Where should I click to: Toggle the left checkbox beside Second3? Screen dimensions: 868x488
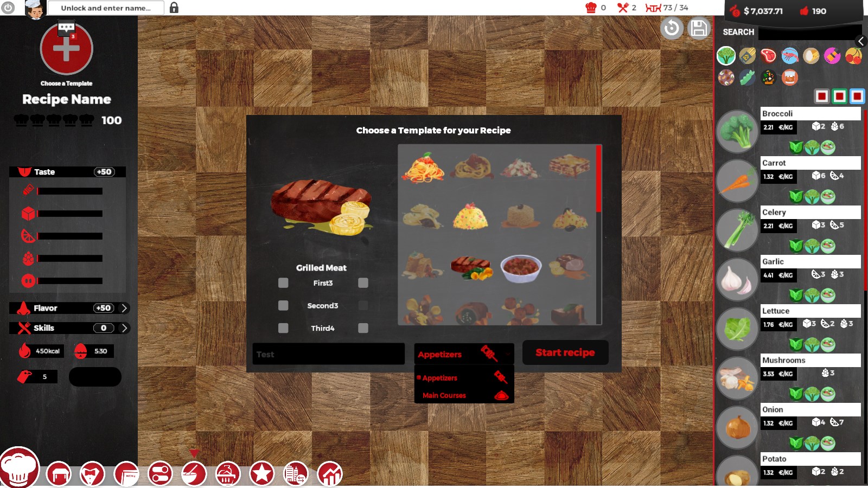click(283, 306)
